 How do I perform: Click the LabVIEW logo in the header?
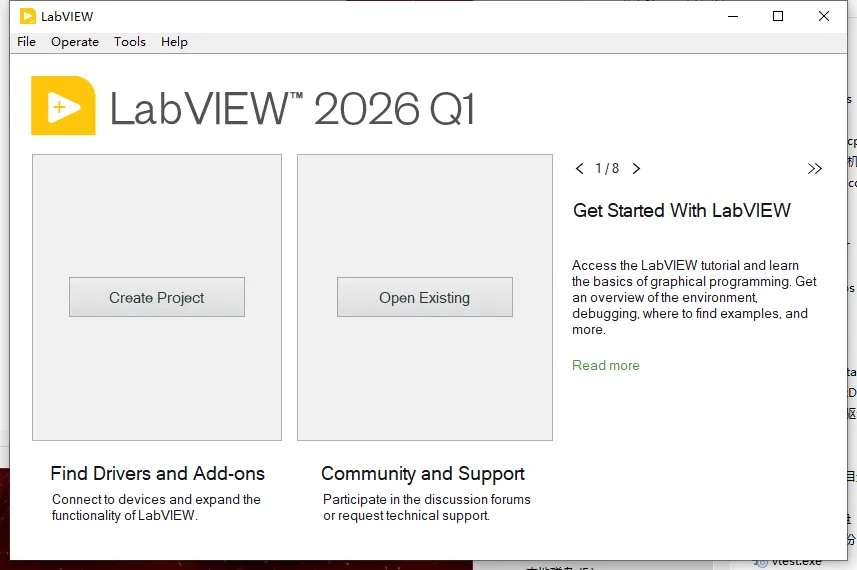coord(63,105)
